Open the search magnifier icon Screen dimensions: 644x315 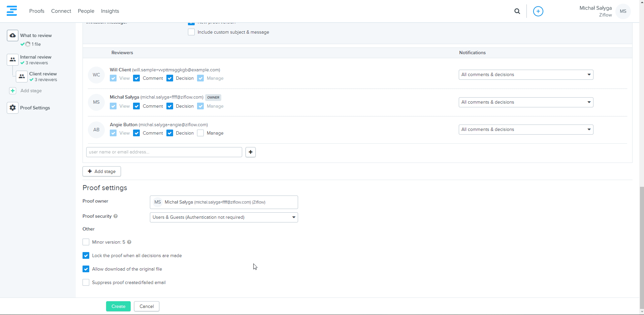(517, 11)
